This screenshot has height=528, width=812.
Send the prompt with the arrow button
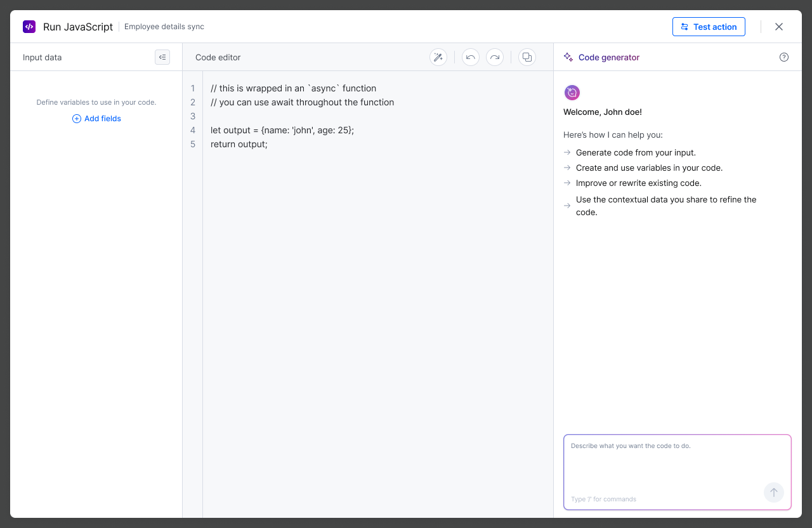click(x=774, y=492)
